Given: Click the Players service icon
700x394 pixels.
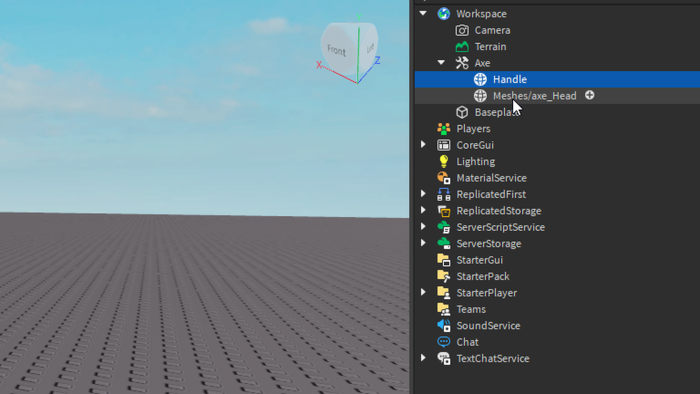Looking at the screenshot, I should tap(443, 129).
